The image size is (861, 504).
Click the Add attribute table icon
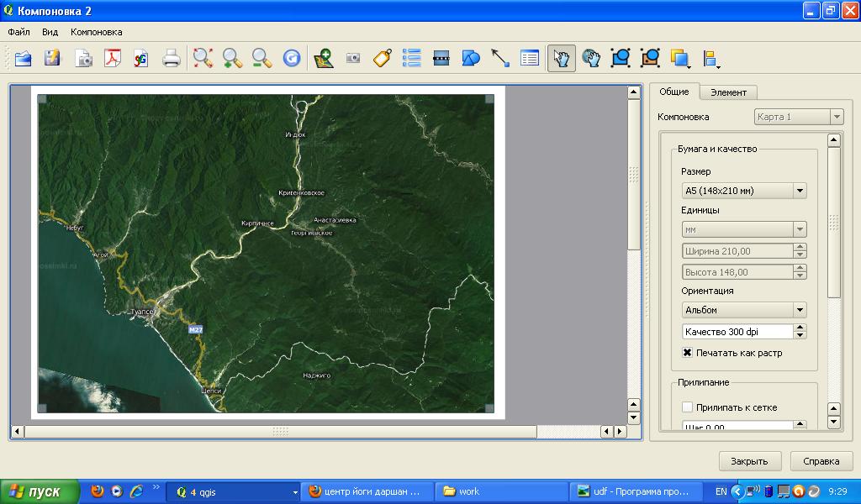(530, 58)
